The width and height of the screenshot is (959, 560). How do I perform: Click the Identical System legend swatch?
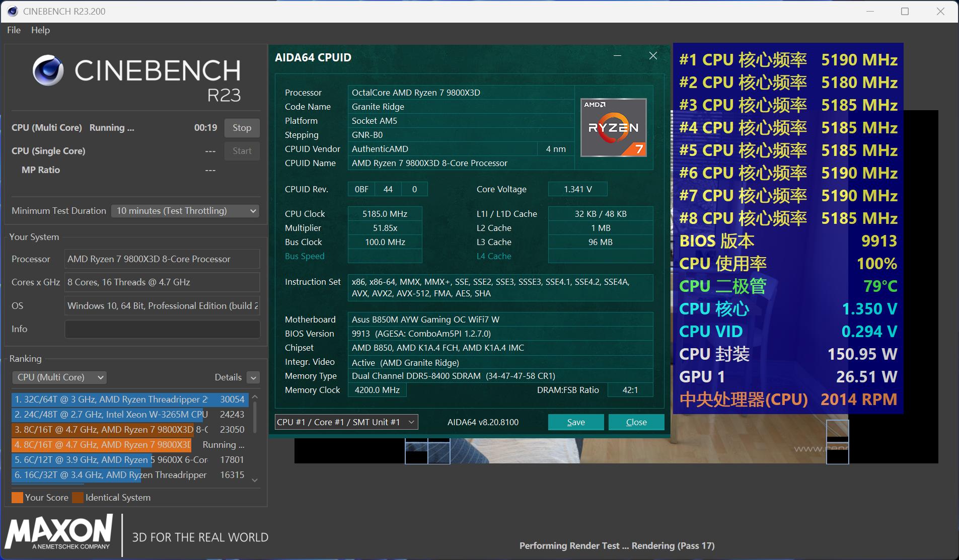pyautogui.click(x=78, y=498)
